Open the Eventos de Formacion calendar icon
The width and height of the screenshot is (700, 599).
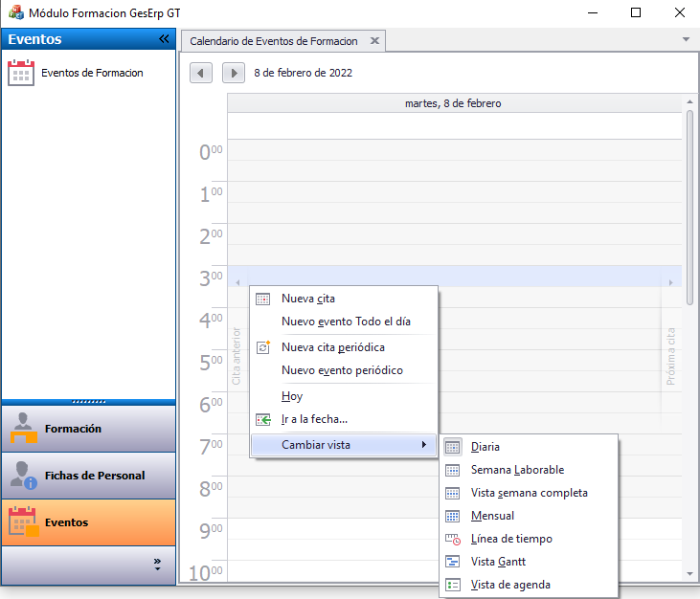click(x=21, y=73)
